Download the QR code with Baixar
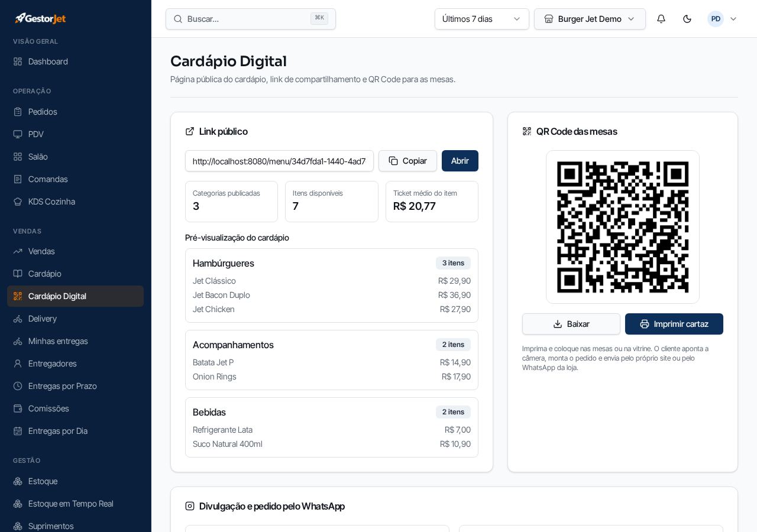 (x=571, y=324)
